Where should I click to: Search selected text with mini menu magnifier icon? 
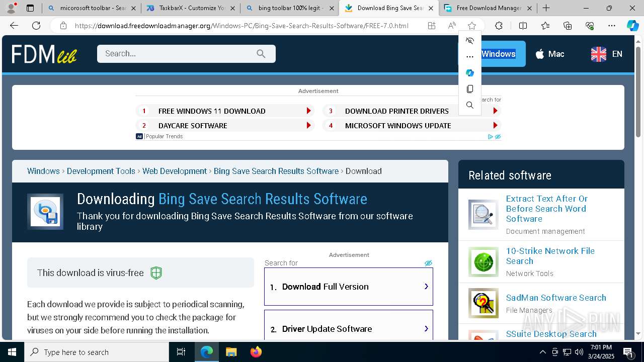pyautogui.click(x=470, y=105)
